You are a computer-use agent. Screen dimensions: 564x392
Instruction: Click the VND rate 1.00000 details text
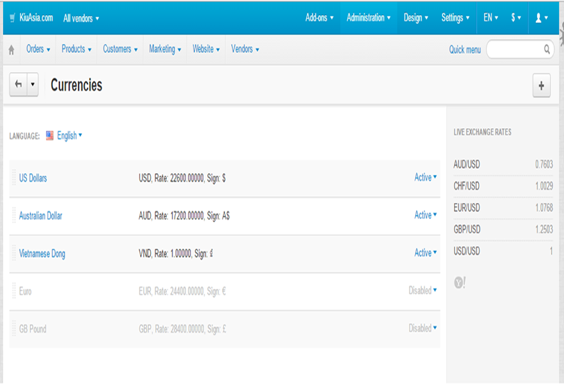click(175, 254)
